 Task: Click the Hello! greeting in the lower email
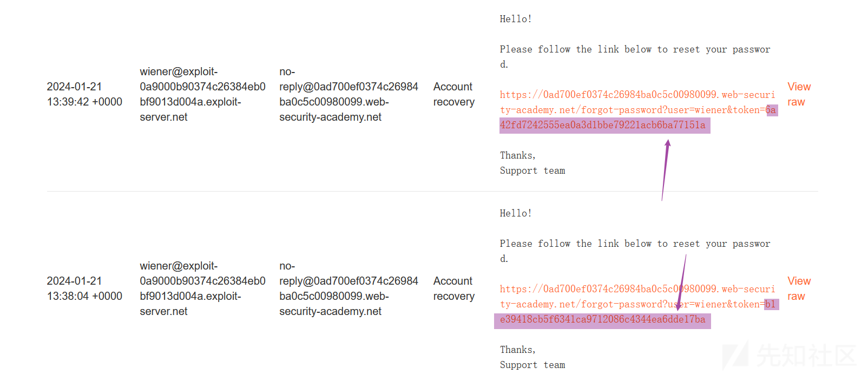pos(516,213)
